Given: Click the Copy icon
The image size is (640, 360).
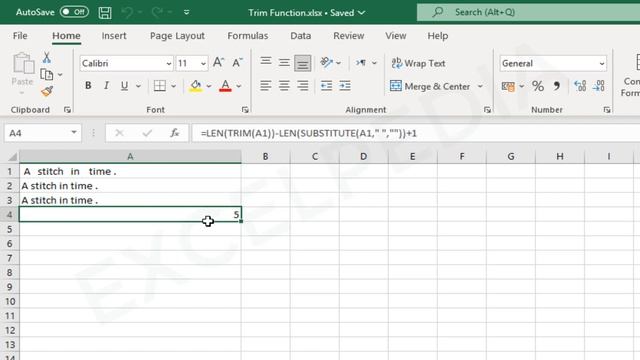Looking at the screenshot, I should point(47,75).
